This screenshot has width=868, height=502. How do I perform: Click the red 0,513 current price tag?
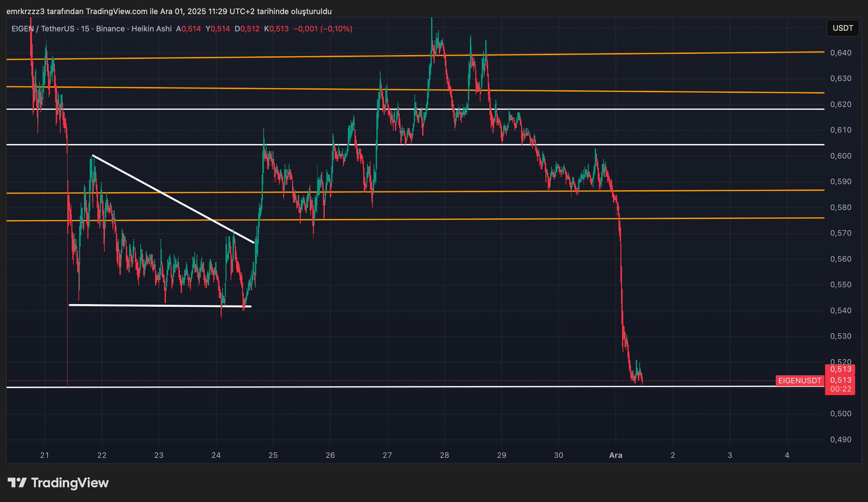pos(840,380)
